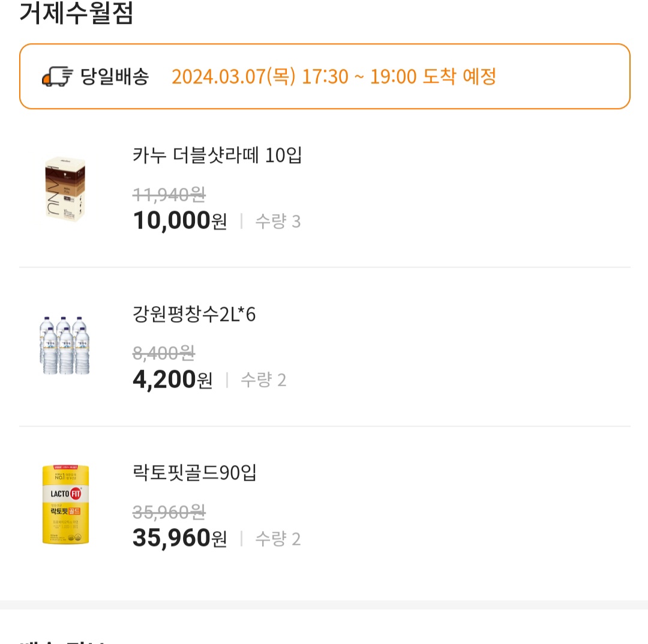The height and width of the screenshot is (644, 648).
Task: View the 락토핏골드90입 product details
Action: pyautogui.click(x=194, y=474)
